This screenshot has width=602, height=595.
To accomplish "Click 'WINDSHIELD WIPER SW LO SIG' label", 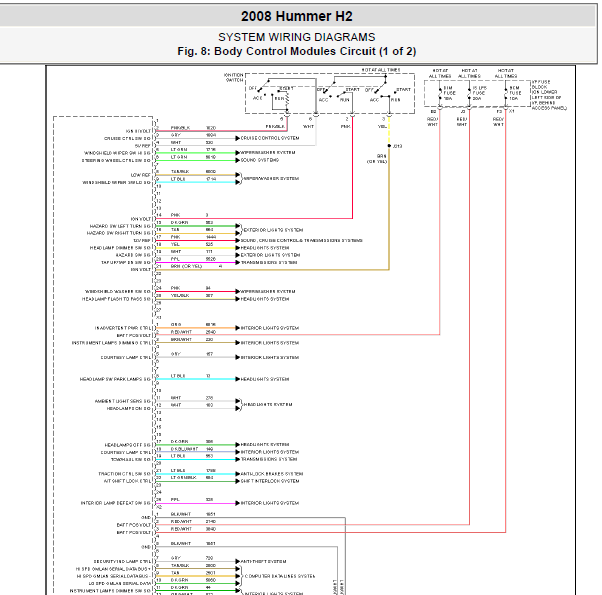I will (x=116, y=182).
